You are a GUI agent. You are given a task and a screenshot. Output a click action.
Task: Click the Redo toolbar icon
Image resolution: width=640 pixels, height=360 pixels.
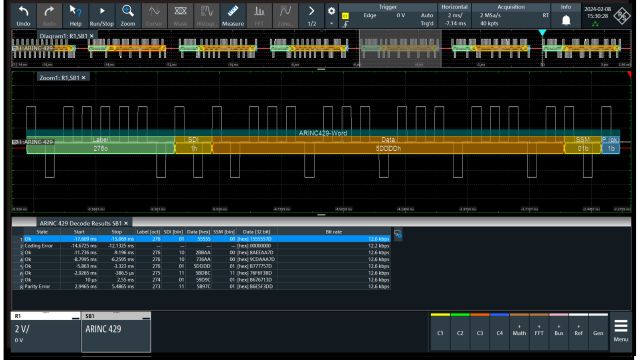pos(49,16)
